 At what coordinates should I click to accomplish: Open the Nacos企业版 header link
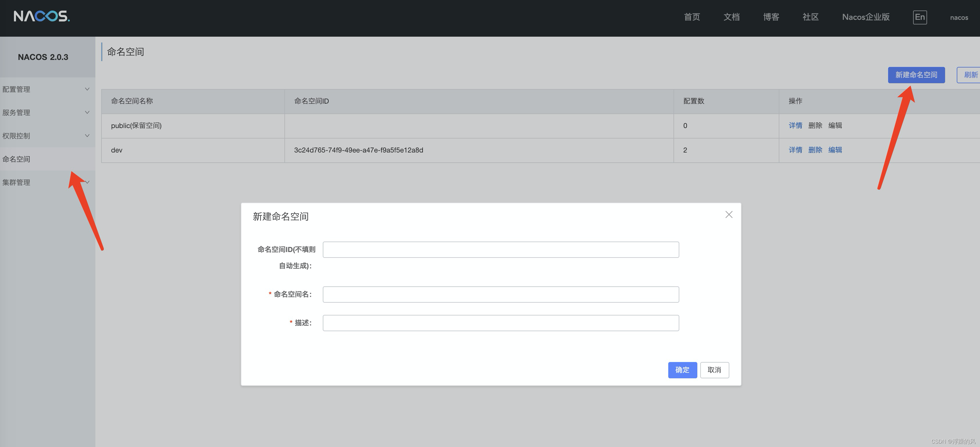(865, 17)
